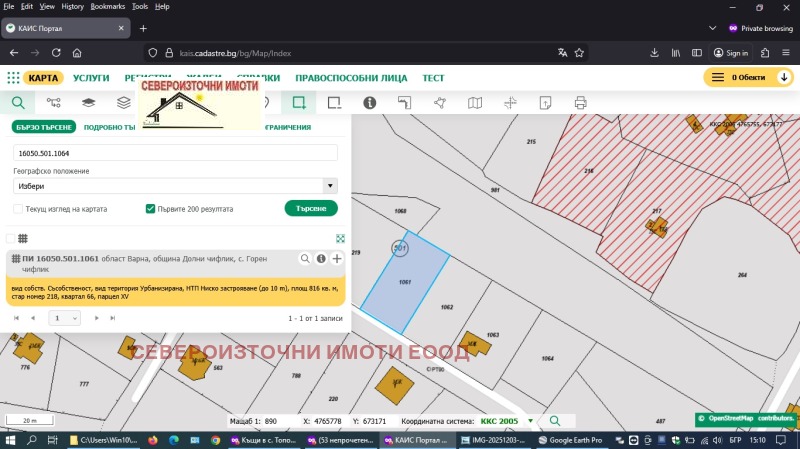Open the УСЛУГИ menu item
The height and width of the screenshot is (449, 800).
click(x=91, y=78)
